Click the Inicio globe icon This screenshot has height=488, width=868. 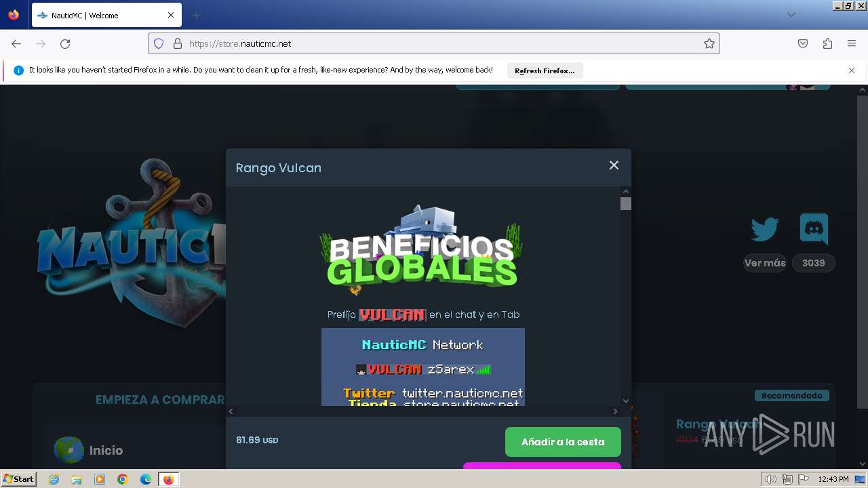click(68, 450)
